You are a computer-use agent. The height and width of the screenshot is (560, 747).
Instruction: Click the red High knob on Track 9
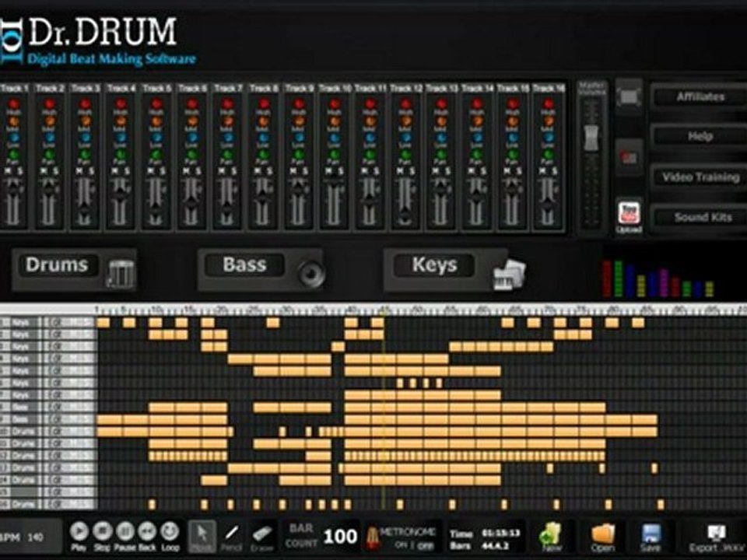coord(299,103)
